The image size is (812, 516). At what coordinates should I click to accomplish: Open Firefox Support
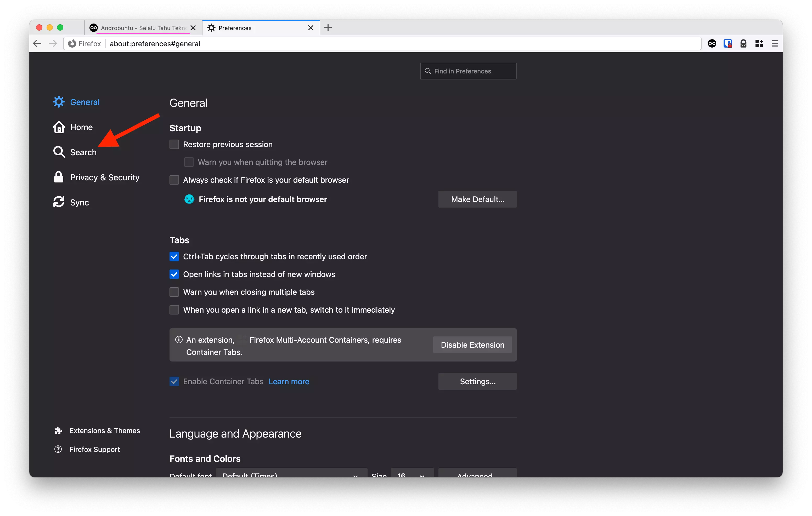click(94, 449)
